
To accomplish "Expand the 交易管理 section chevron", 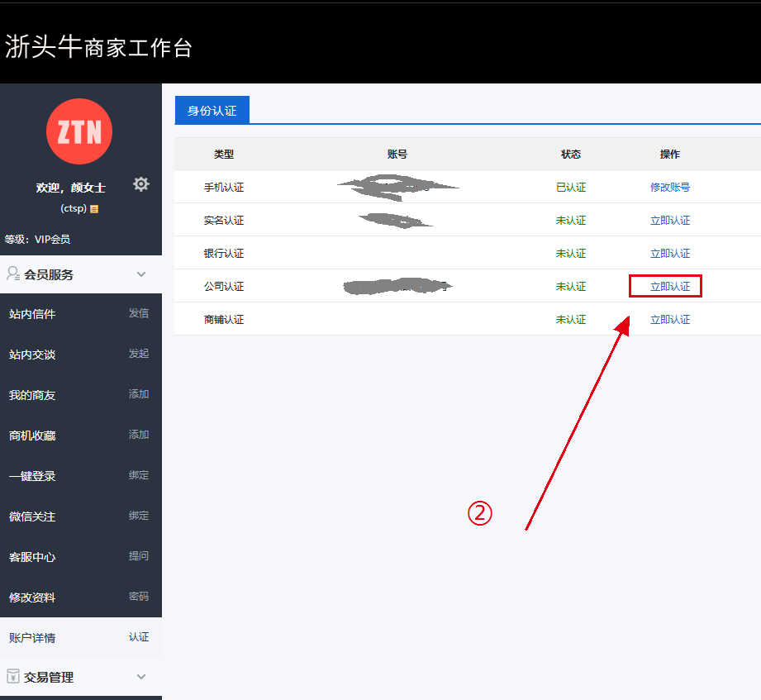I will [x=141, y=677].
